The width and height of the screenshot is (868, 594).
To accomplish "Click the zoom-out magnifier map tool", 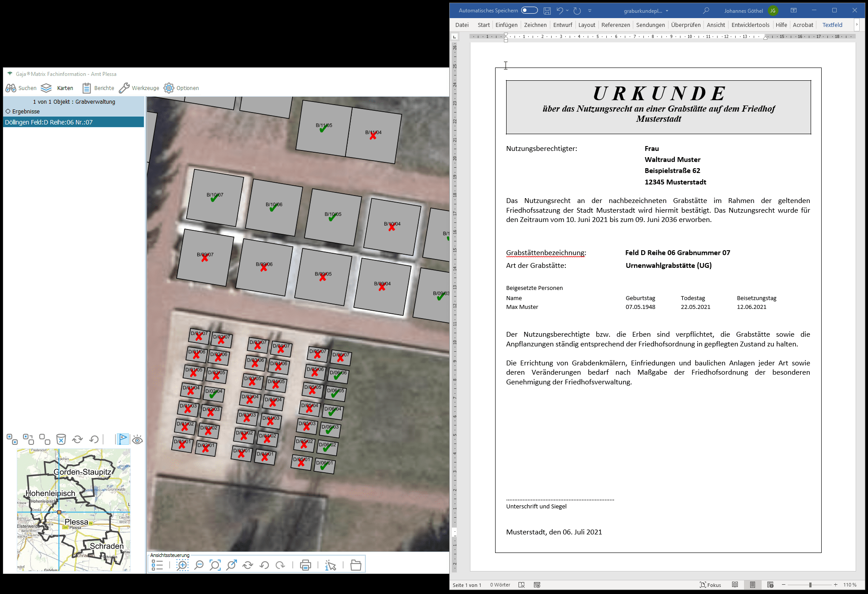I will (199, 565).
